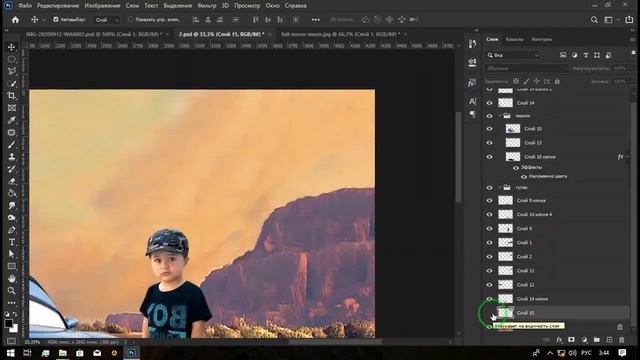Select the Pen tool
The height and width of the screenshot is (360, 640).
coord(11,230)
